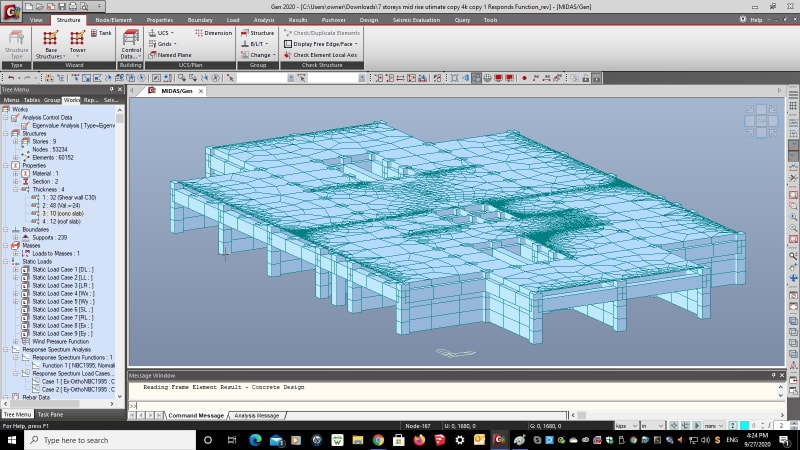Expand the Supports : 239 tree node

pos(15,237)
